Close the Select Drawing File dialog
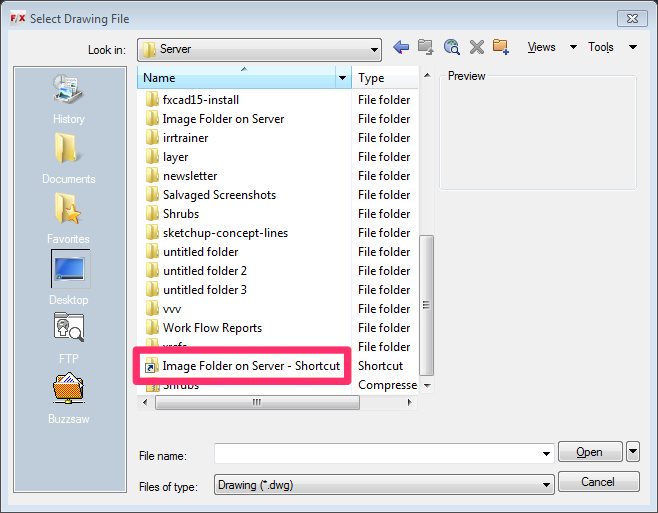658x513 pixels. 632,18
